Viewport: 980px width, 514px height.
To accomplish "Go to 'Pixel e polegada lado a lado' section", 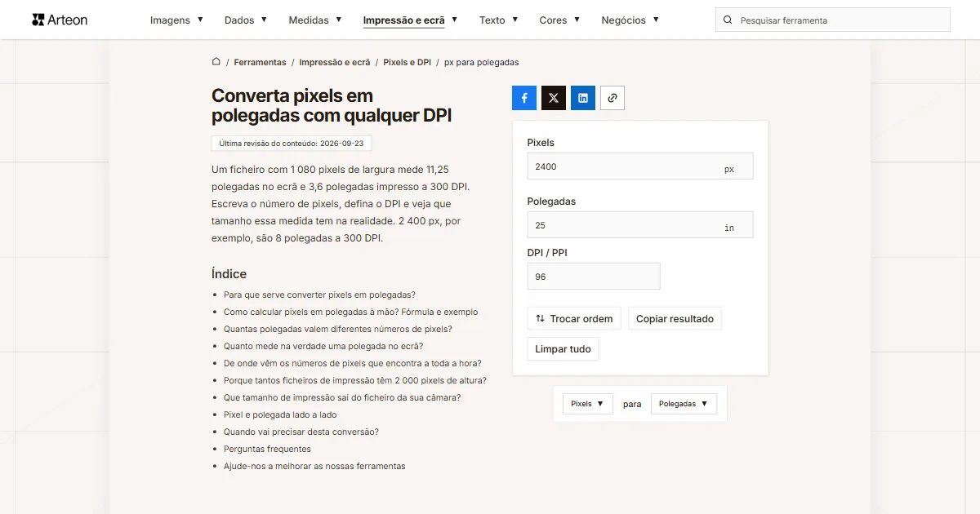I will pyautogui.click(x=280, y=415).
